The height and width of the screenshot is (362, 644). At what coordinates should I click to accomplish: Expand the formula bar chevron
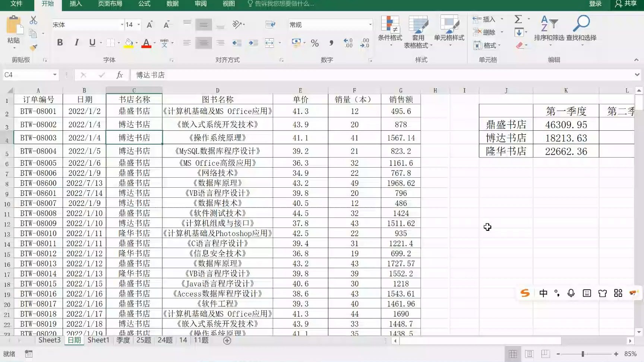click(637, 75)
